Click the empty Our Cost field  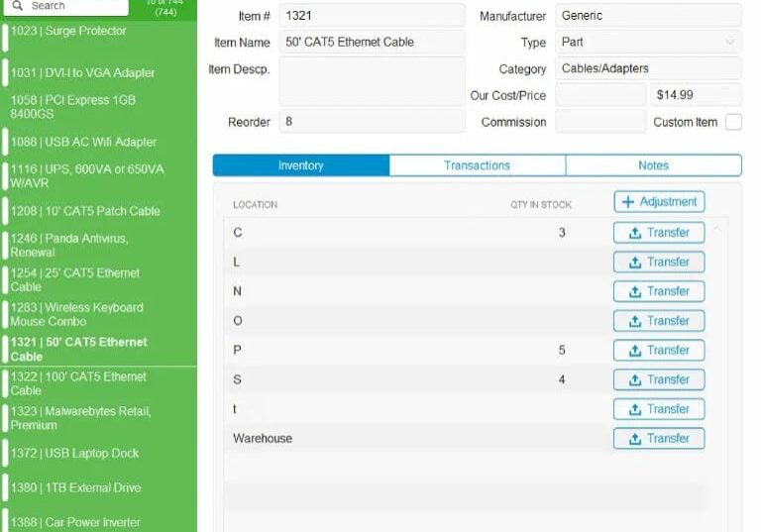(600, 95)
